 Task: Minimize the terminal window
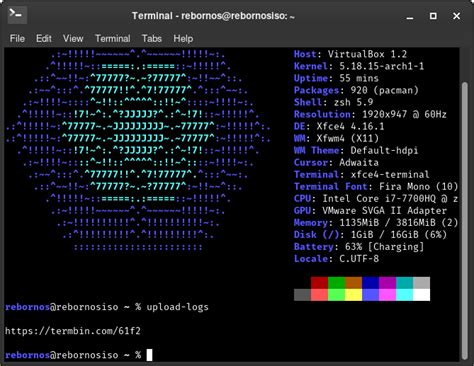coord(410,16)
